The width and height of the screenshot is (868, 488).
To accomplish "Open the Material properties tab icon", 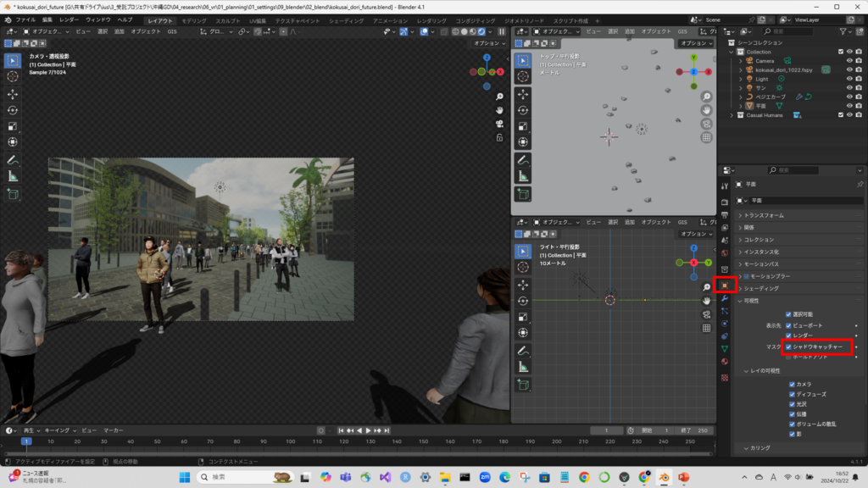I will pyautogui.click(x=724, y=362).
